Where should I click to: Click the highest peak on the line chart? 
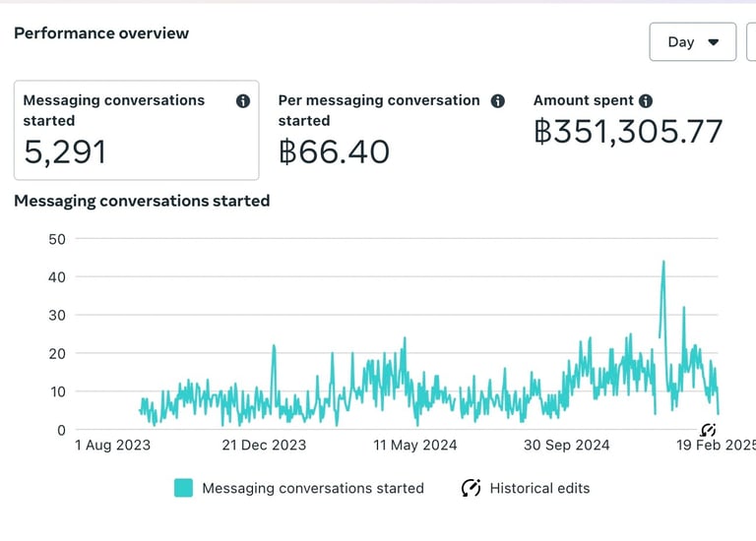tap(663, 263)
